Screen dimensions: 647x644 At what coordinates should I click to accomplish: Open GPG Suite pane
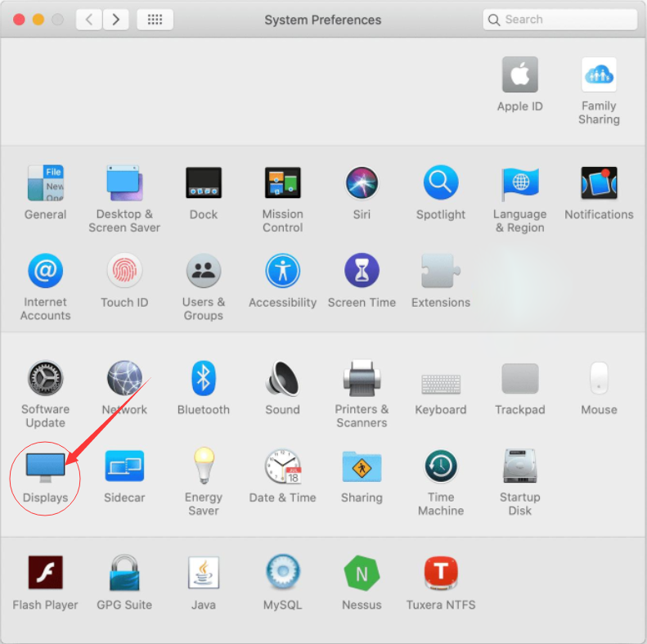coord(124,572)
